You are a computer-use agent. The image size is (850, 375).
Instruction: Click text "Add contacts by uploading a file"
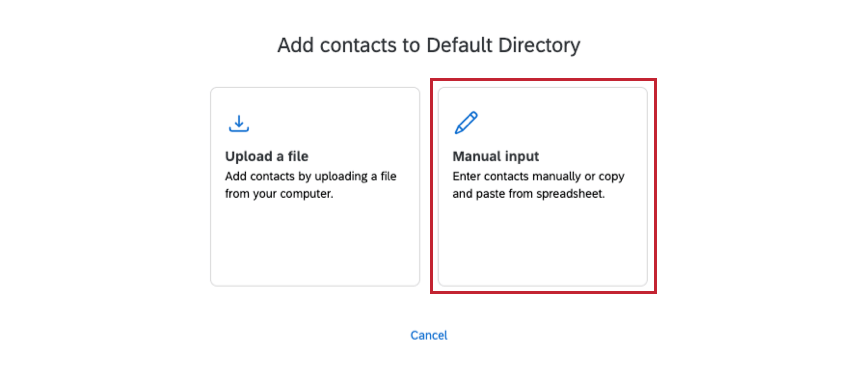311,177
